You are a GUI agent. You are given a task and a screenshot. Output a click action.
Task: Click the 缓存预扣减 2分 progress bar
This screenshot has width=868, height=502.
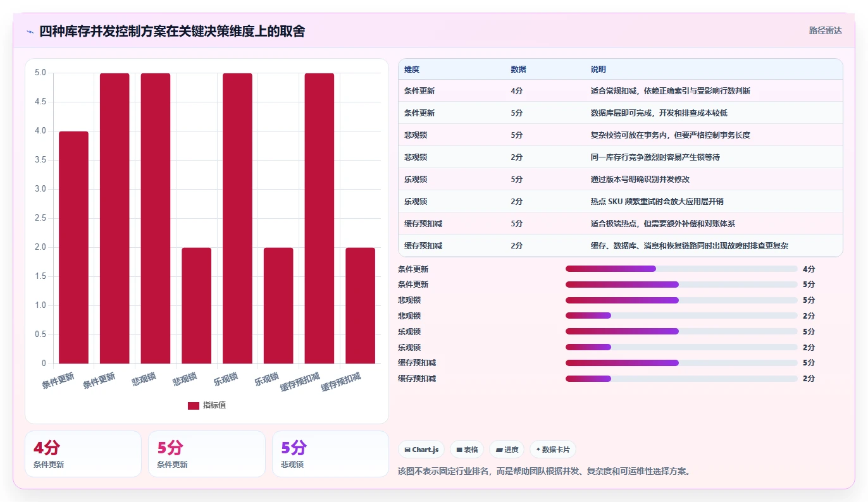(681, 379)
